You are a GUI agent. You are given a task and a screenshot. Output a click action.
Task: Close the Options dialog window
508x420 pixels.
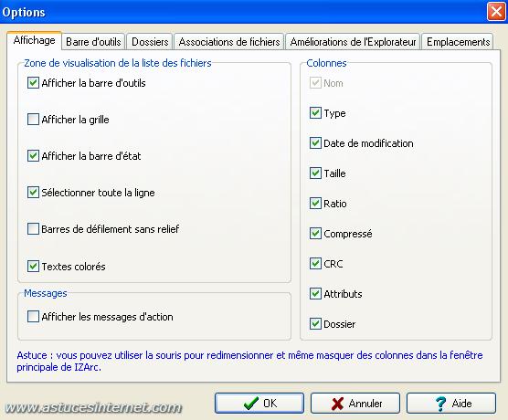click(x=496, y=12)
